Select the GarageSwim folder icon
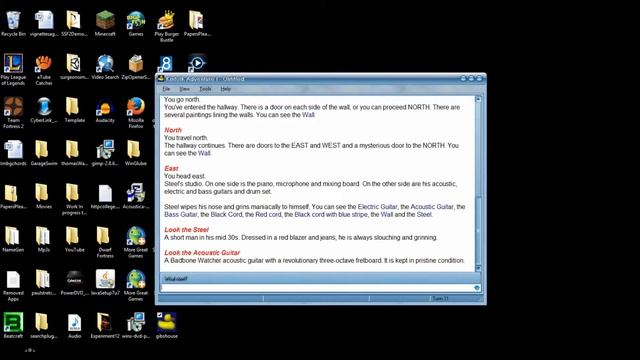This screenshot has height=360, width=640. click(44, 153)
